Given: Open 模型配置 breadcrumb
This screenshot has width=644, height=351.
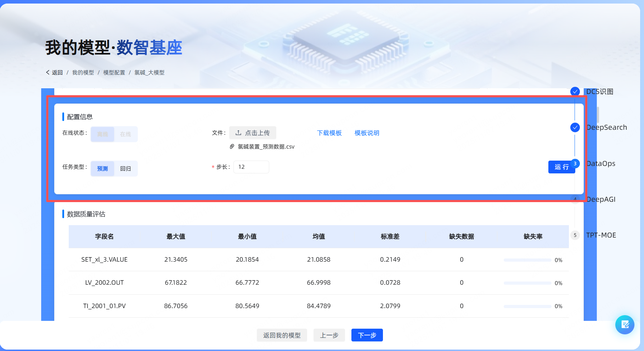Looking at the screenshot, I should (114, 72).
